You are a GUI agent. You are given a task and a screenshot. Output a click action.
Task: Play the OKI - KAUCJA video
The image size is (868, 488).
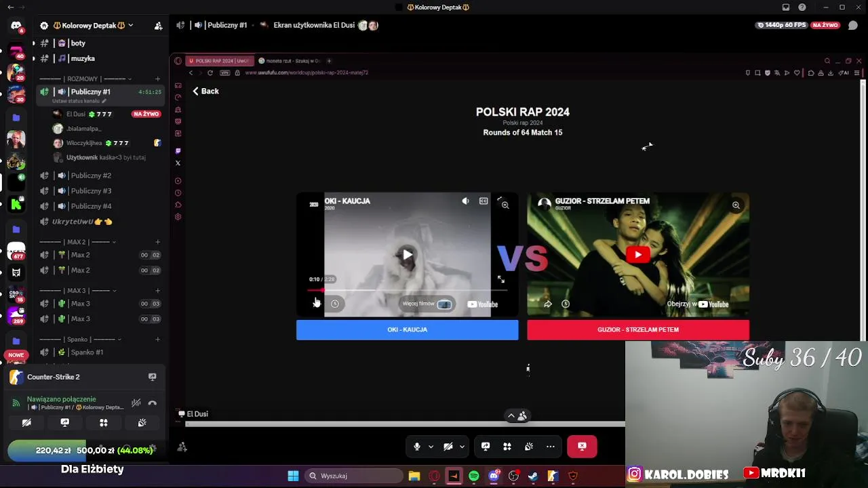click(x=407, y=255)
